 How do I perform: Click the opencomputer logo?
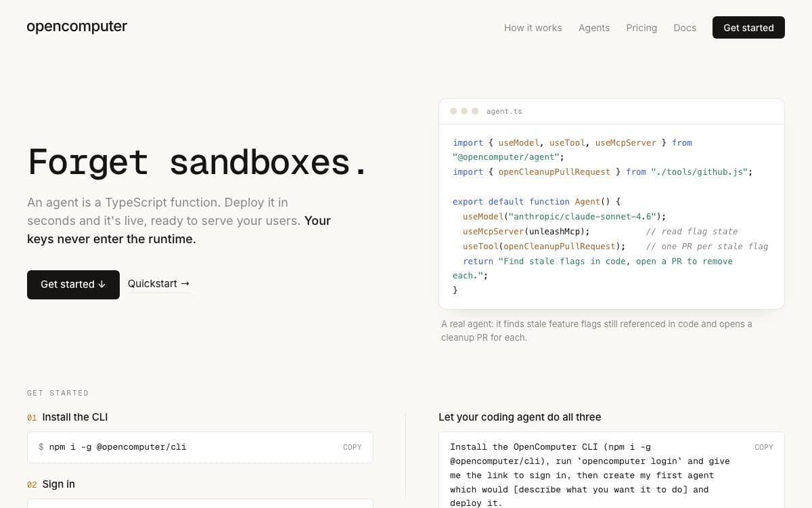[76, 26]
